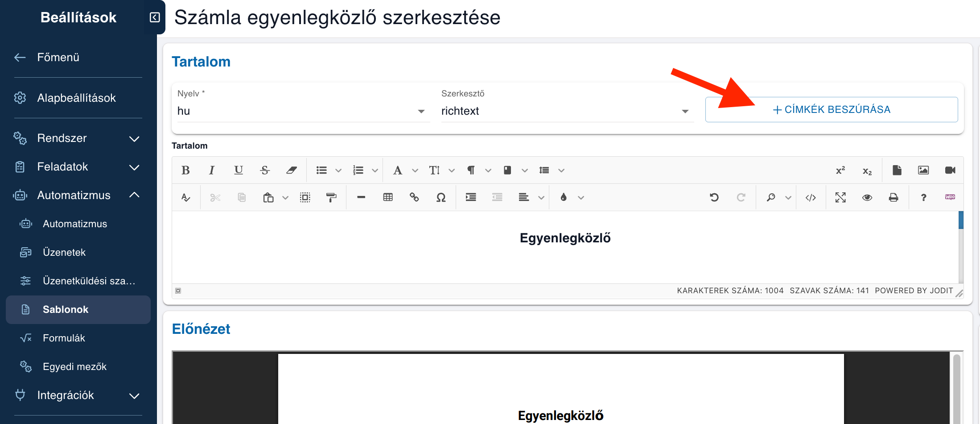Click Powered by Jodit link
The height and width of the screenshot is (424, 980).
coord(914,291)
